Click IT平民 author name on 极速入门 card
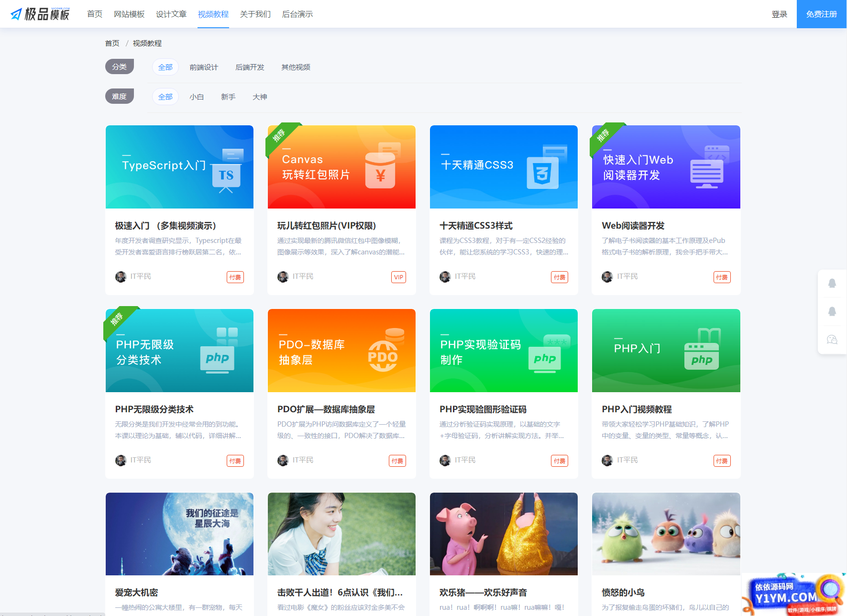 [141, 276]
